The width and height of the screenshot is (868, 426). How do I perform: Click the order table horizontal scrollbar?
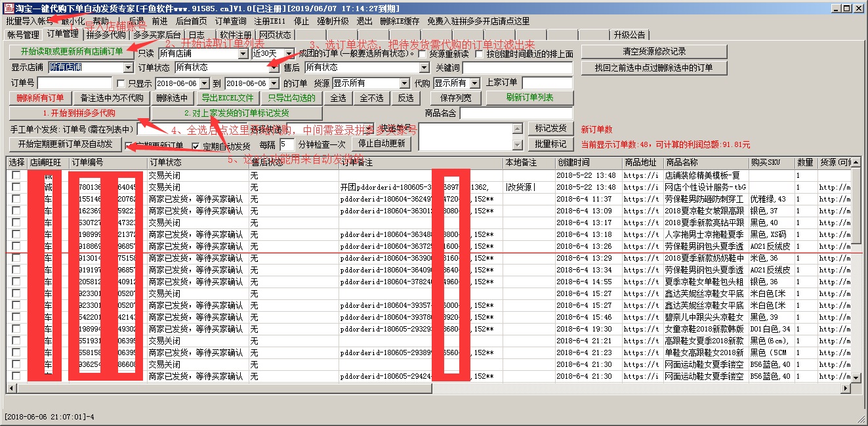428,388
